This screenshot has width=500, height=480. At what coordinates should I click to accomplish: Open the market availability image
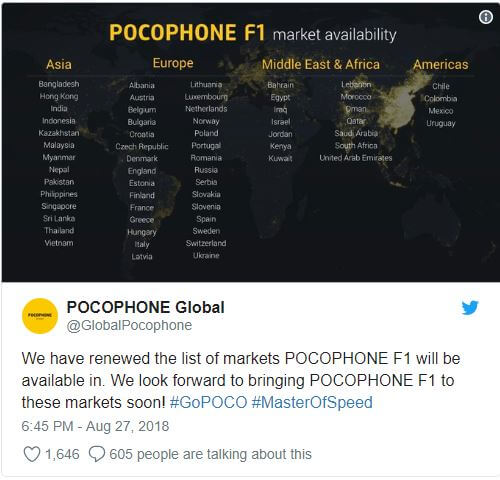[x=250, y=142]
